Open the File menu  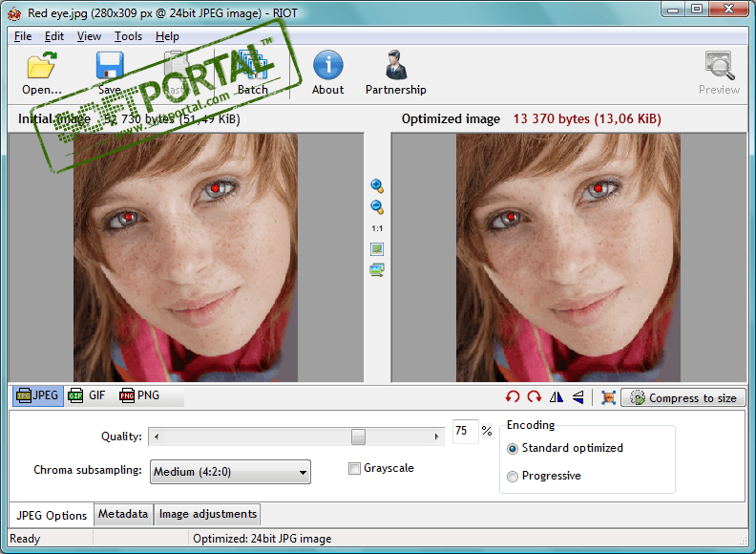click(x=23, y=36)
